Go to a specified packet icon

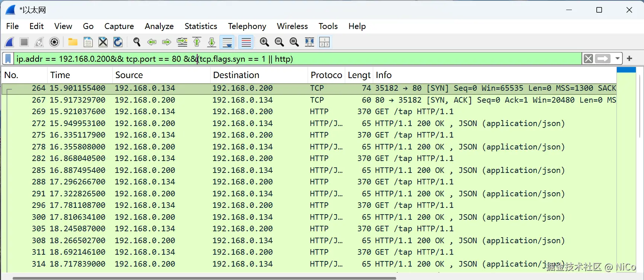click(182, 42)
